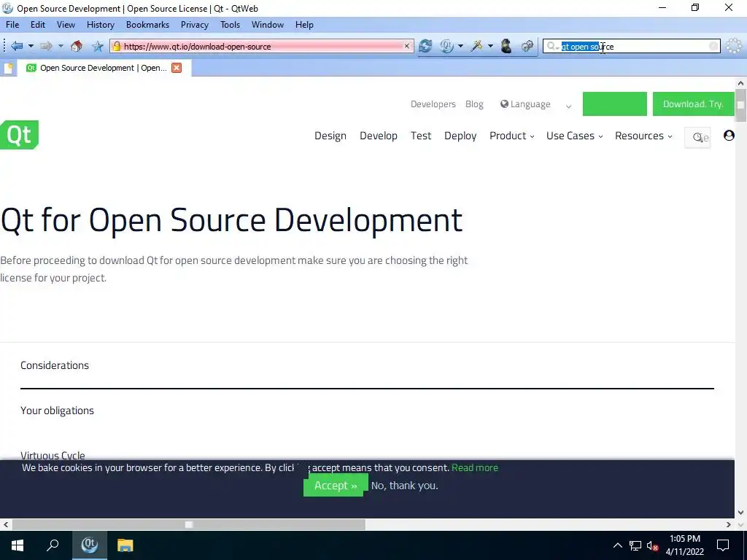This screenshot has height=560, width=747.
Task: Open the Window menu
Action: pos(268,25)
